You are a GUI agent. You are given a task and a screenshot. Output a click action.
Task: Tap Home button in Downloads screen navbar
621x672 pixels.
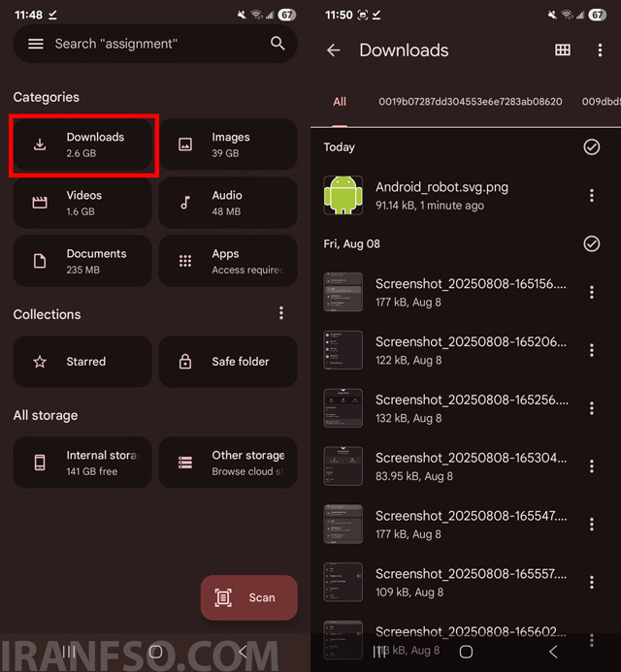point(466,652)
